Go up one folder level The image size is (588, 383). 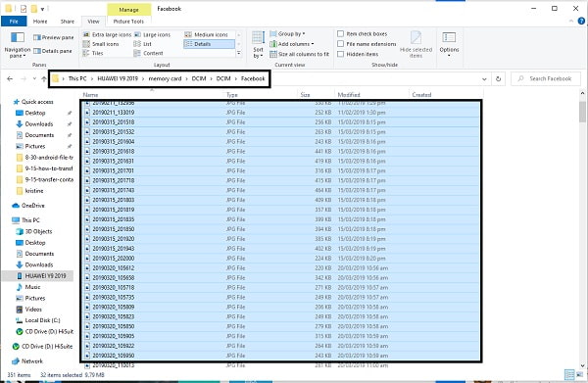44,78
